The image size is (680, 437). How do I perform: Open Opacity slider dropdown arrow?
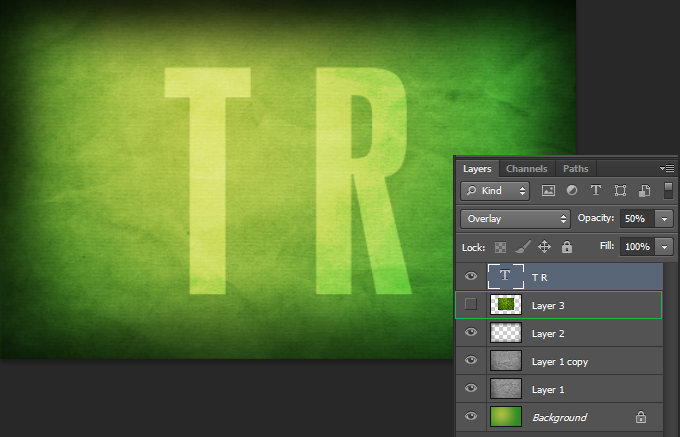point(664,219)
